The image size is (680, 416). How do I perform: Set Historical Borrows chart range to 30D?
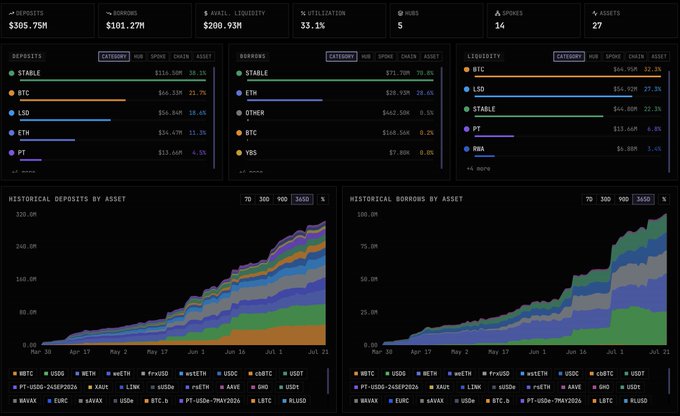point(605,199)
